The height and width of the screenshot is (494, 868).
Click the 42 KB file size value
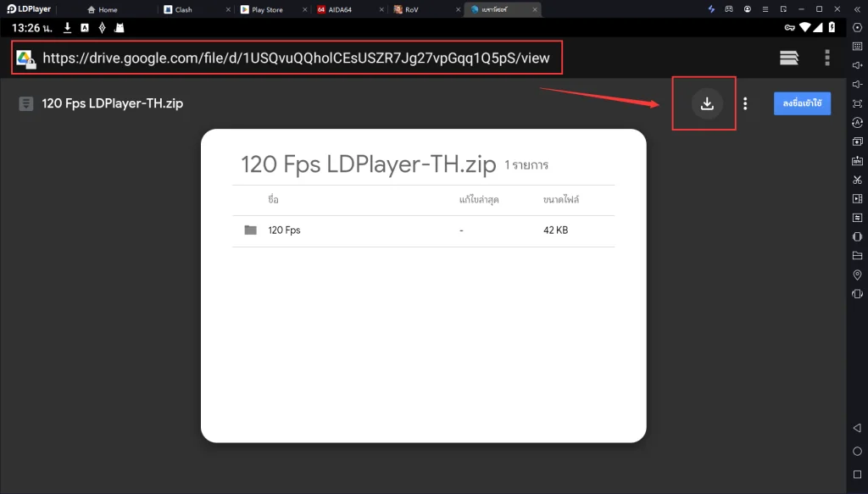point(555,230)
